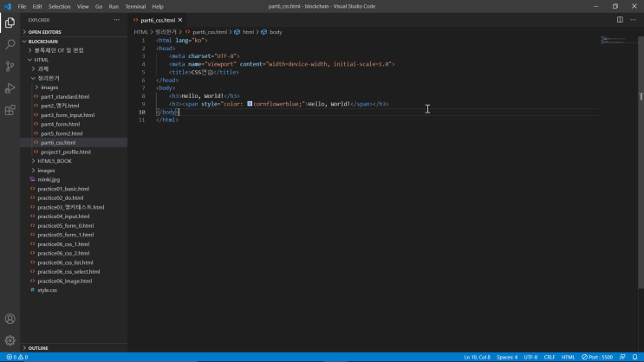Screen dimensions: 644x362
Task: Open the Selection menu
Action: pos(59,7)
